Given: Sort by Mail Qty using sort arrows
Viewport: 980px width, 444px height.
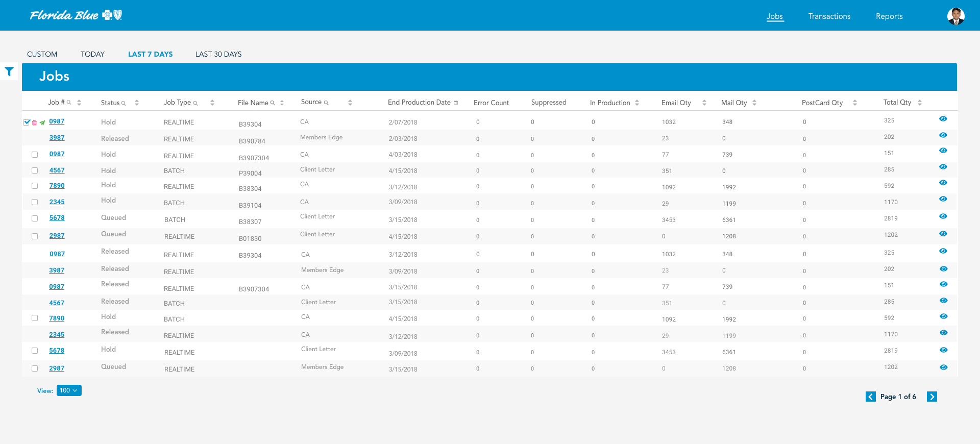Looking at the screenshot, I should tap(754, 103).
